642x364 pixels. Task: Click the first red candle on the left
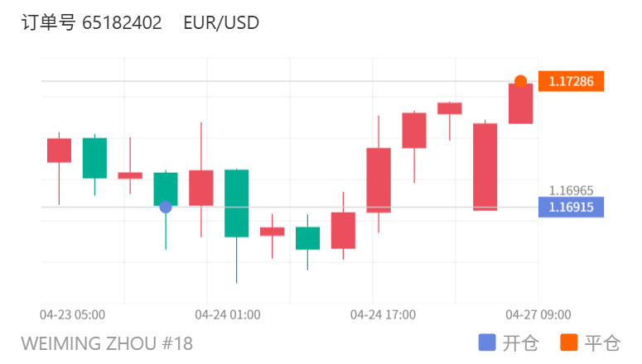59,151
